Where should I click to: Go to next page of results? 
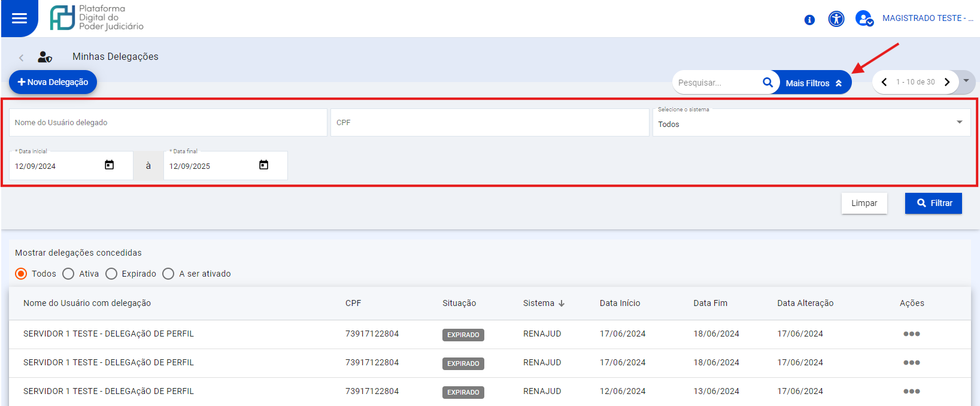click(947, 82)
